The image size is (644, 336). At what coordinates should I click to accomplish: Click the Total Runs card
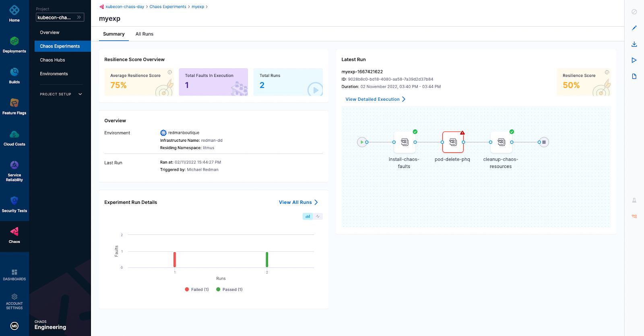[x=288, y=82]
